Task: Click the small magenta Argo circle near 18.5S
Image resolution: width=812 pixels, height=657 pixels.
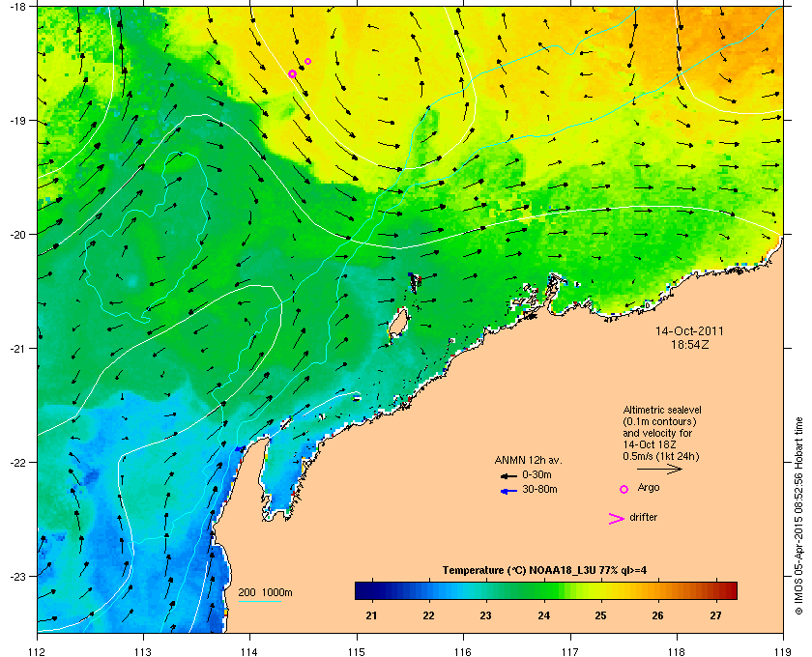Action: pos(307,61)
